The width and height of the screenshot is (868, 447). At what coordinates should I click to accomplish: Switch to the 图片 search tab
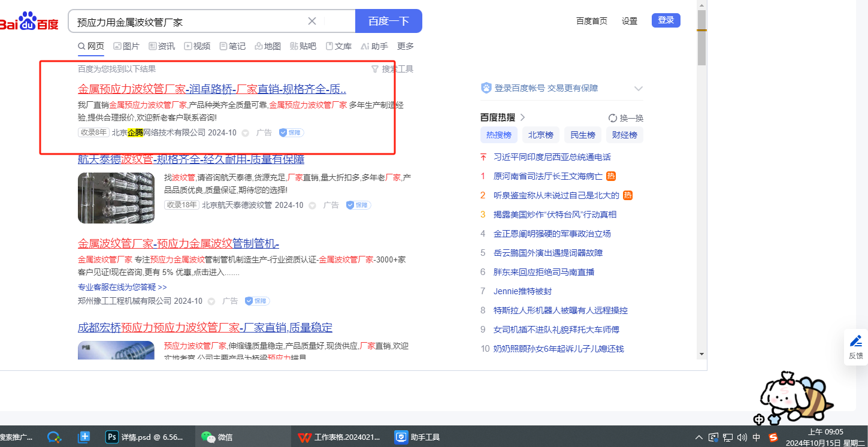click(x=126, y=46)
